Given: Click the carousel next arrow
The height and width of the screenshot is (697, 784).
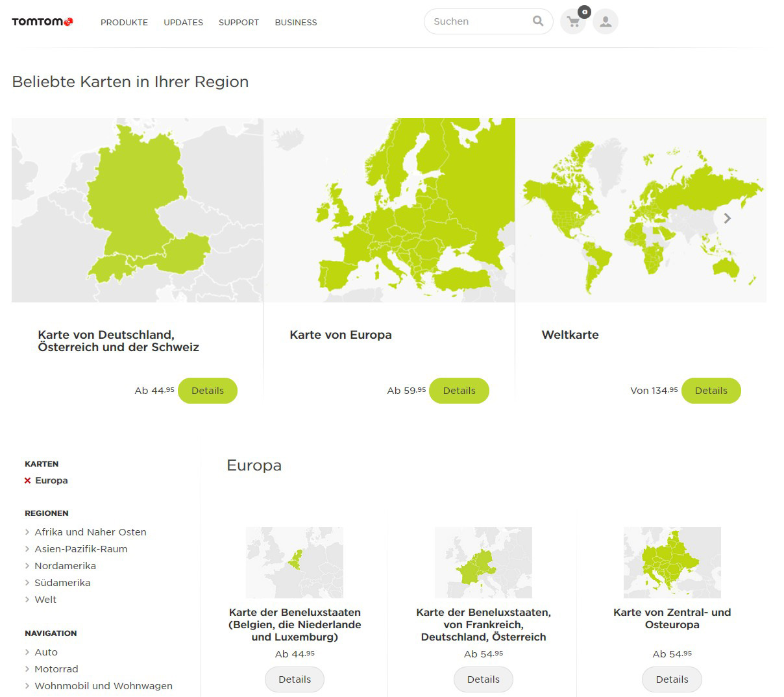Looking at the screenshot, I should click(x=727, y=219).
